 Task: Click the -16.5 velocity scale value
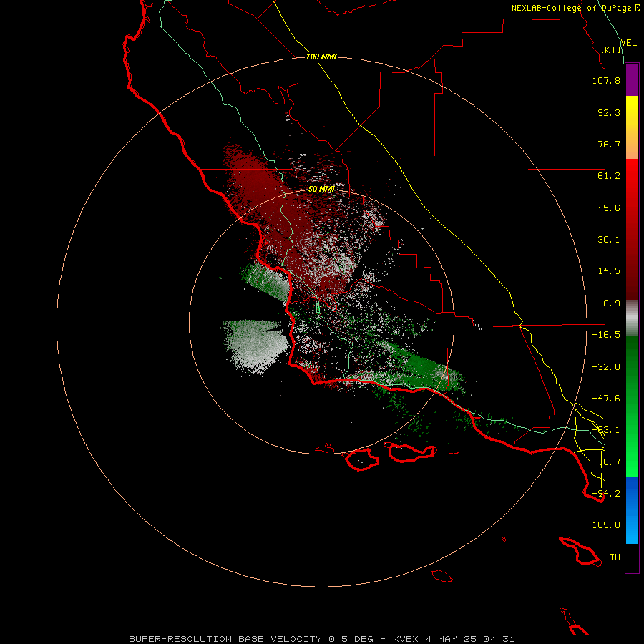(x=606, y=335)
